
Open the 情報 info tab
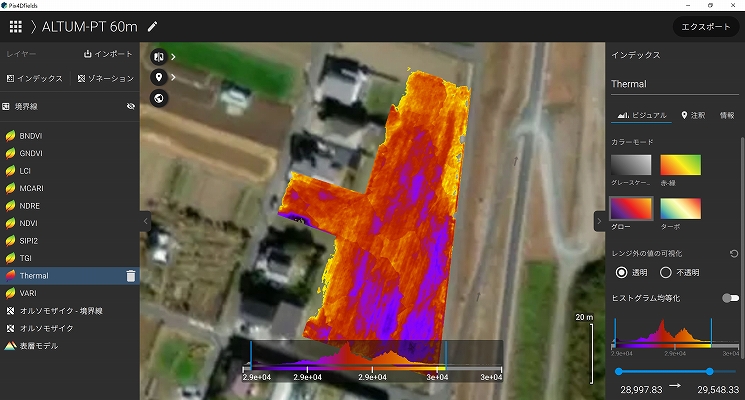point(727,115)
